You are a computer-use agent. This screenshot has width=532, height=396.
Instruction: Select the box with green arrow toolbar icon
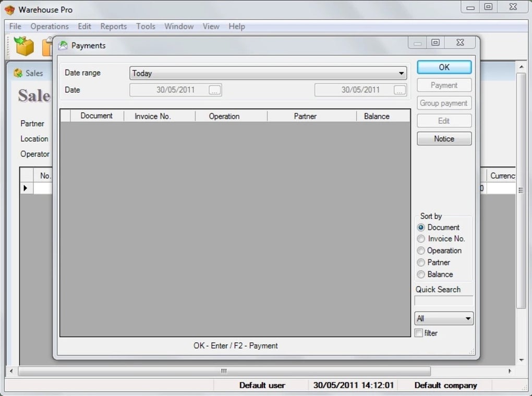click(x=25, y=46)
